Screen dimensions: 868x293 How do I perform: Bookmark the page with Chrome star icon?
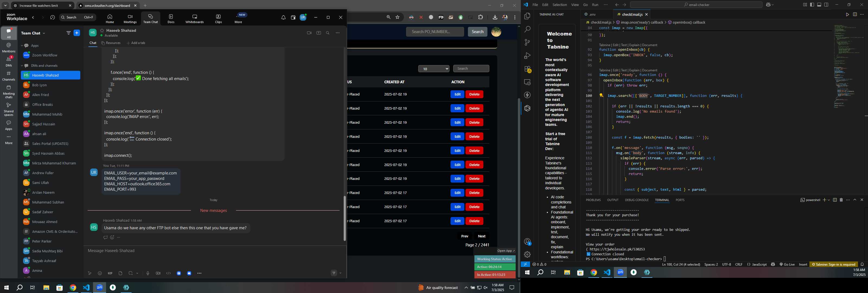pyautogui.click(x=398, y=18)
